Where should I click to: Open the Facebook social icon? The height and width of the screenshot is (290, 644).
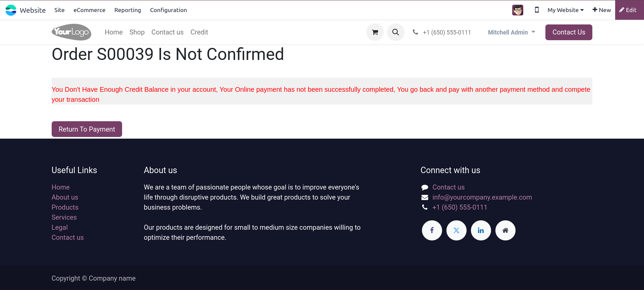pos(432,230)
